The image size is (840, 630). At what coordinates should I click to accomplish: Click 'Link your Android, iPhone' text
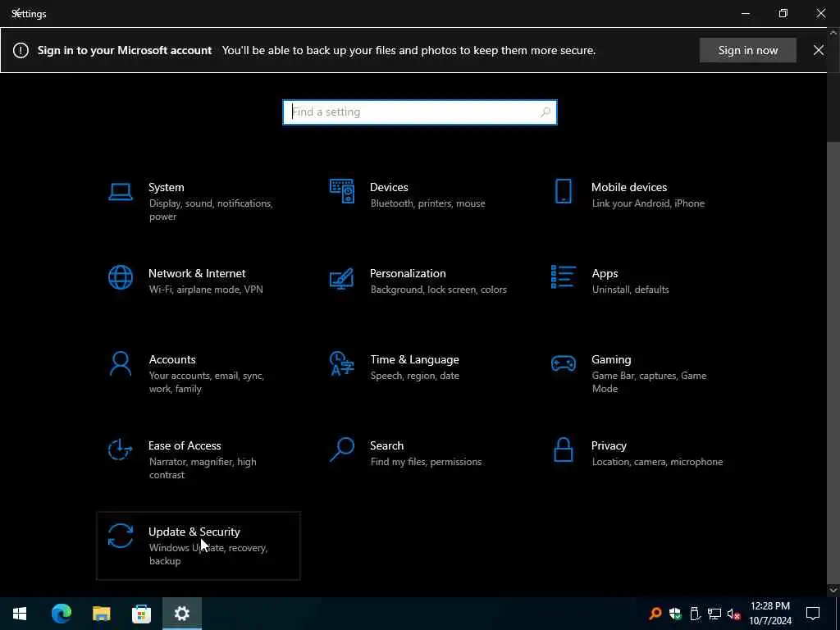pos(648,203)
